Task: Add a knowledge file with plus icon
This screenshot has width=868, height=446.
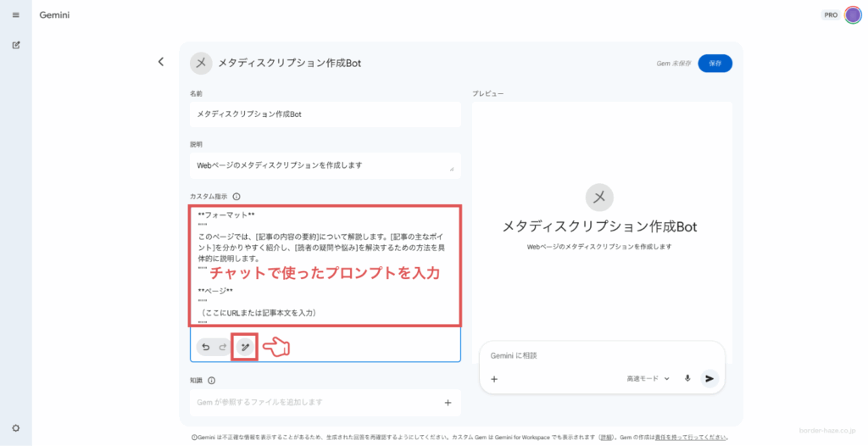Action: pos(448,403)
